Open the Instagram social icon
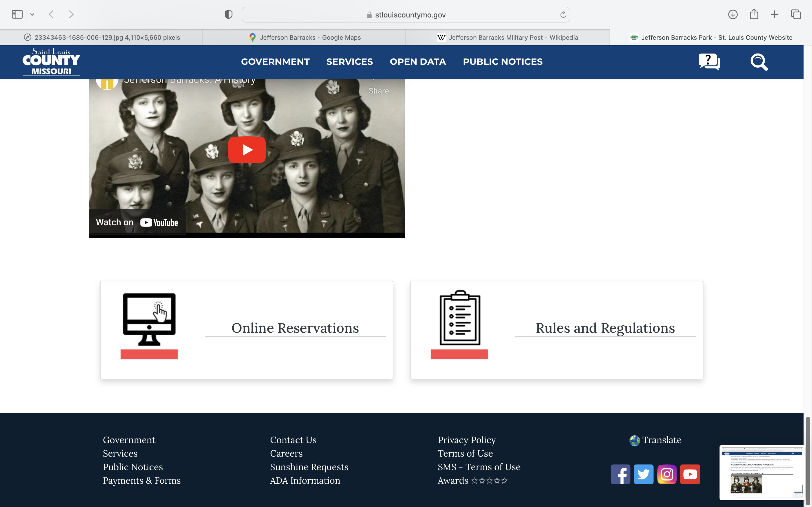The height and width of the screenshot is (507, 812). [667, 474]
